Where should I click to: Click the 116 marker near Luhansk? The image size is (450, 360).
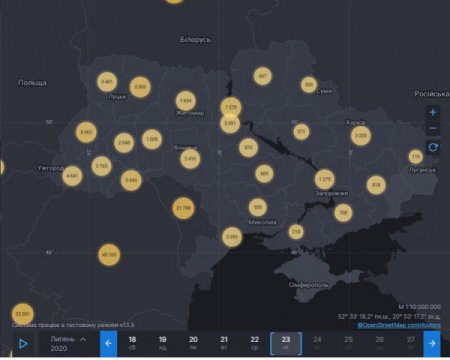415,156
